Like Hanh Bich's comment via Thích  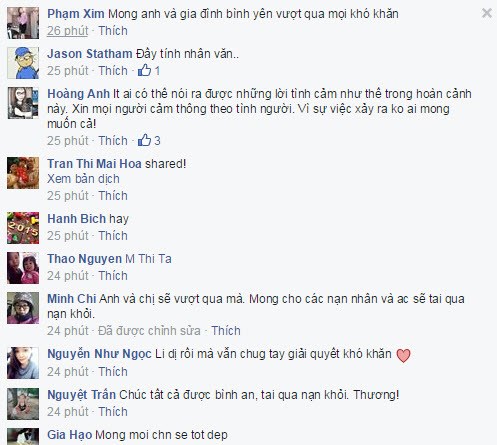click(113, 236)
